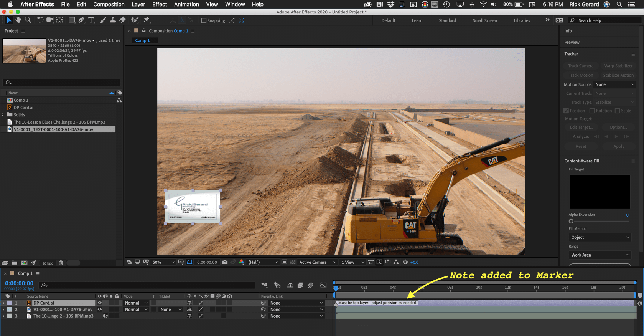The width and height of the screenshot is (644, 336).
Task: Enable the Snapping checkbox
Action: [x=204, y=20]
